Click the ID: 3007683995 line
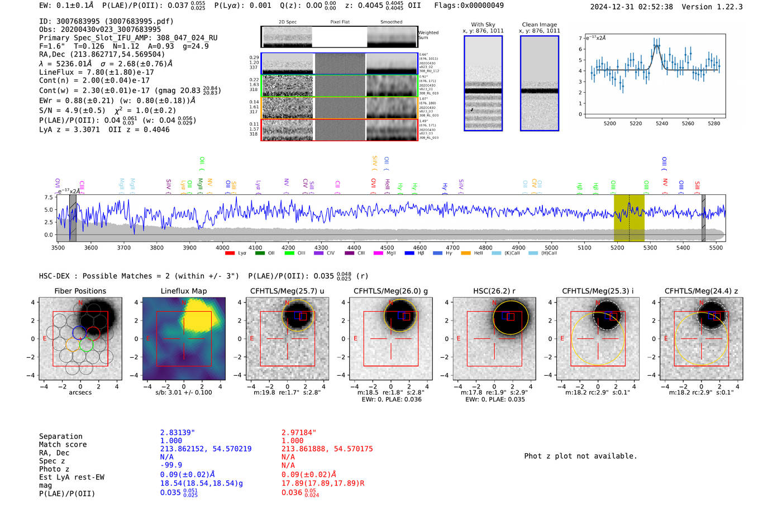The height and width of the screenshot is (532, 782). tap(106, 21)
